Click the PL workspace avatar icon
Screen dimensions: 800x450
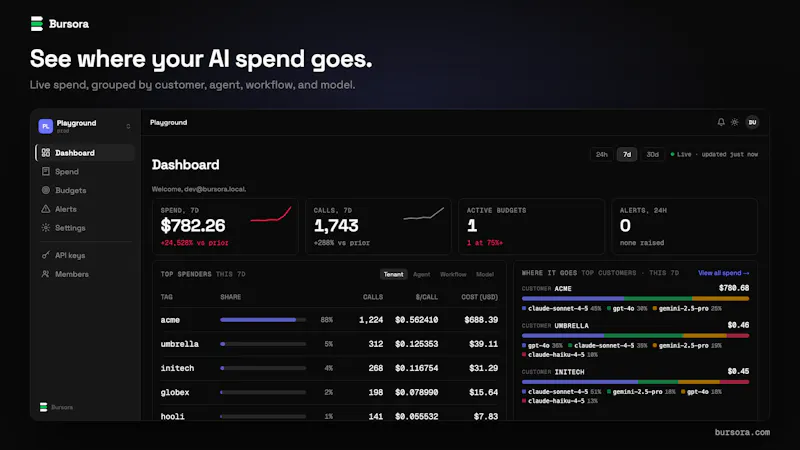(x=45, y=126)
